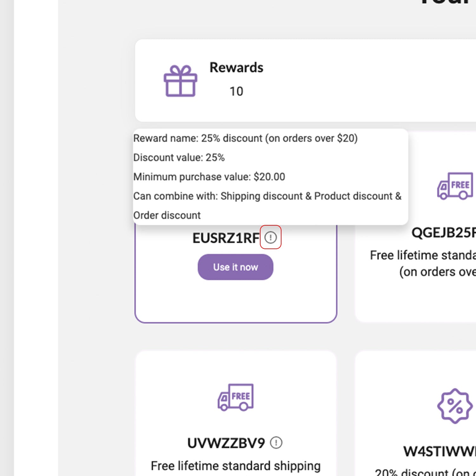Image resolution: width=476 pixels, height=476 pixels.
Task: Click the QGEJB25 reward code text
Action: click(x=443, y=233)
